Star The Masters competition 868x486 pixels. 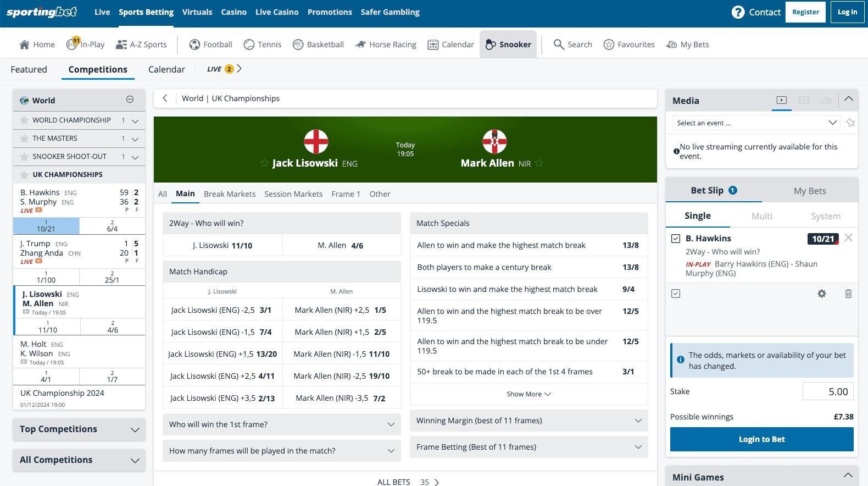24,139
